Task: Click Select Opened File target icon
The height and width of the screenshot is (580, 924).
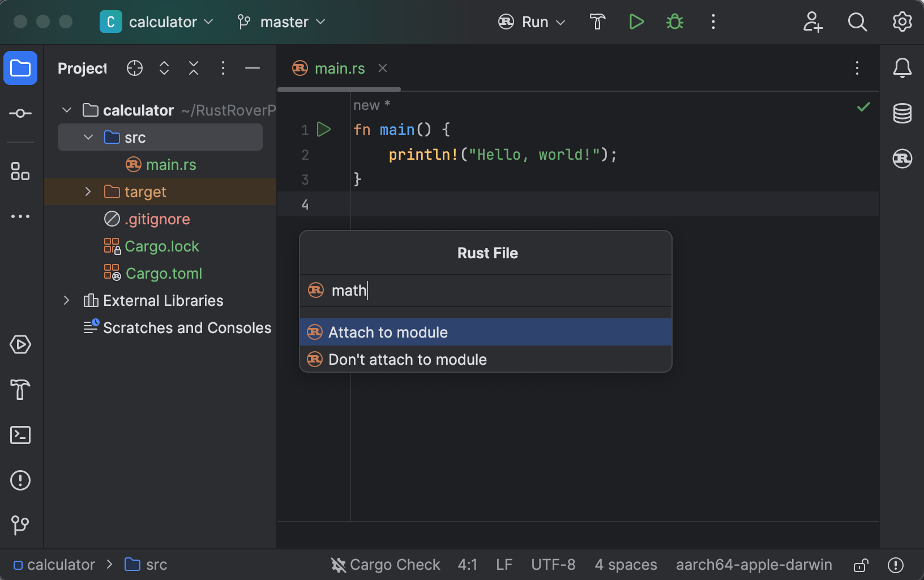Action: point(135,69)
